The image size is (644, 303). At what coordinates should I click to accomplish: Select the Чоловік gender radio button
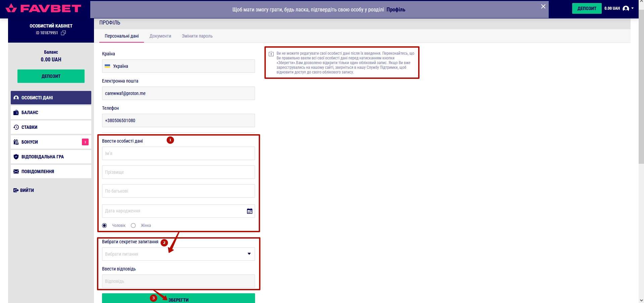[105, 225]
